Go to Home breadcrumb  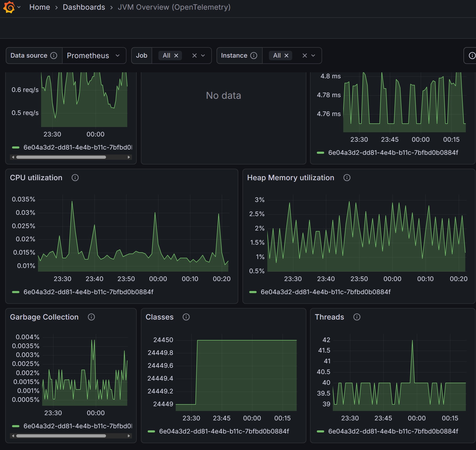coord(40,7)
